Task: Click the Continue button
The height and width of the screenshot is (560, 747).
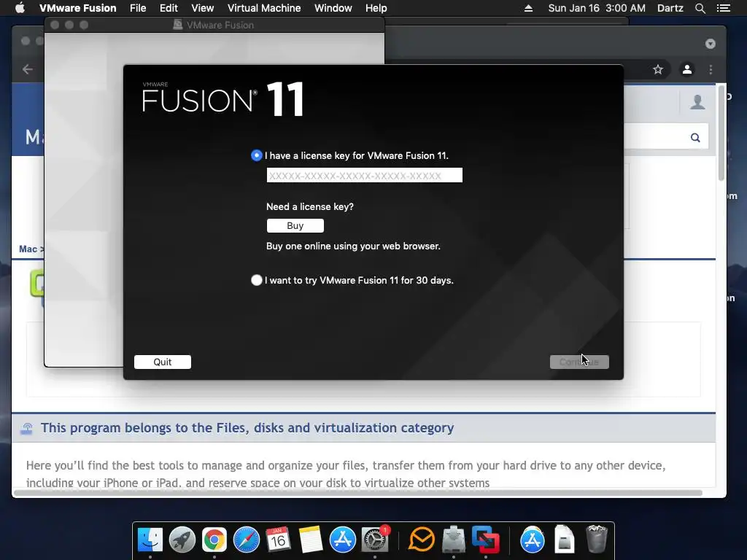Action: pos(579,362)
